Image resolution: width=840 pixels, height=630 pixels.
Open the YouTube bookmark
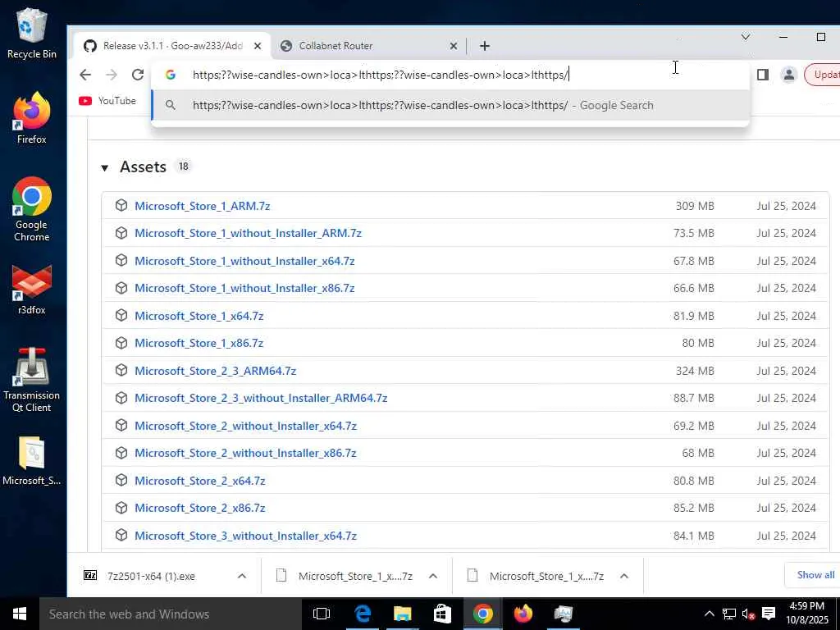107,101
